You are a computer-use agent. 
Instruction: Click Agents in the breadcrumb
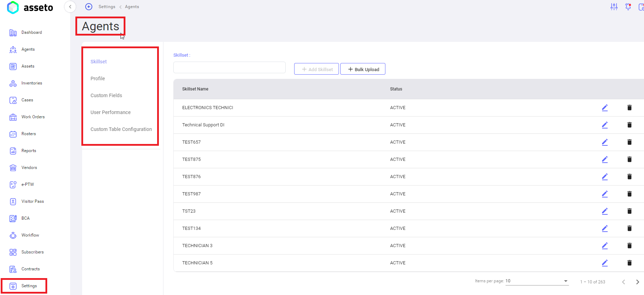[132, 7]
